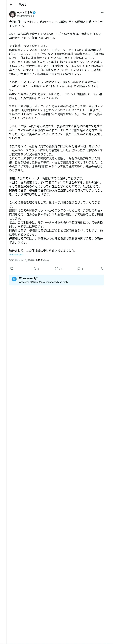This screenshot has height=644, width=113.
Task: Like the post with the heart icon
Action: [56, 269]
